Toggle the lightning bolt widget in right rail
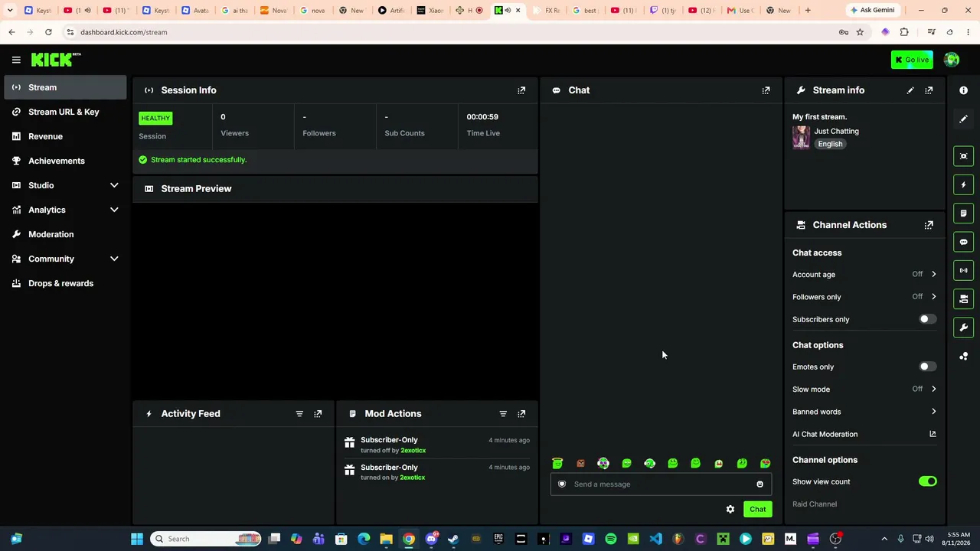980x551 pixels. point(963,184)
